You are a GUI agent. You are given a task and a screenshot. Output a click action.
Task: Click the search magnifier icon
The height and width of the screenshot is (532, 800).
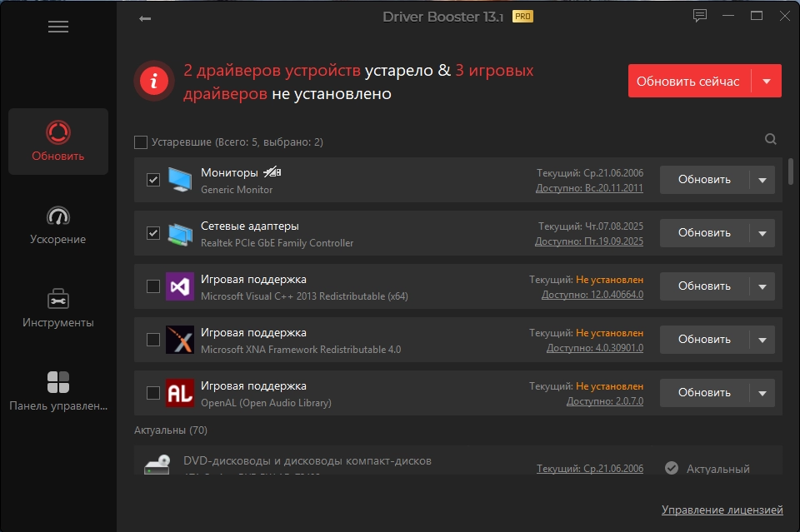coord(770,139)
